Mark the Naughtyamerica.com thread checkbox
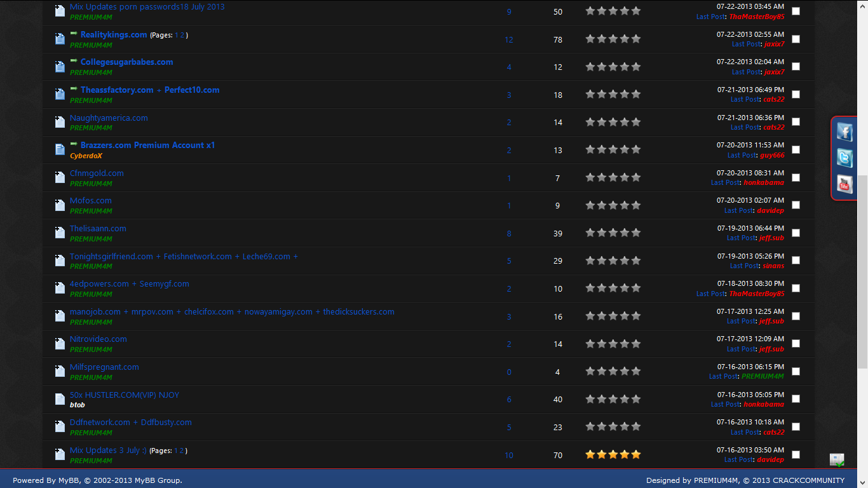This screenshot has height=488, width=868. coord(796,122)
